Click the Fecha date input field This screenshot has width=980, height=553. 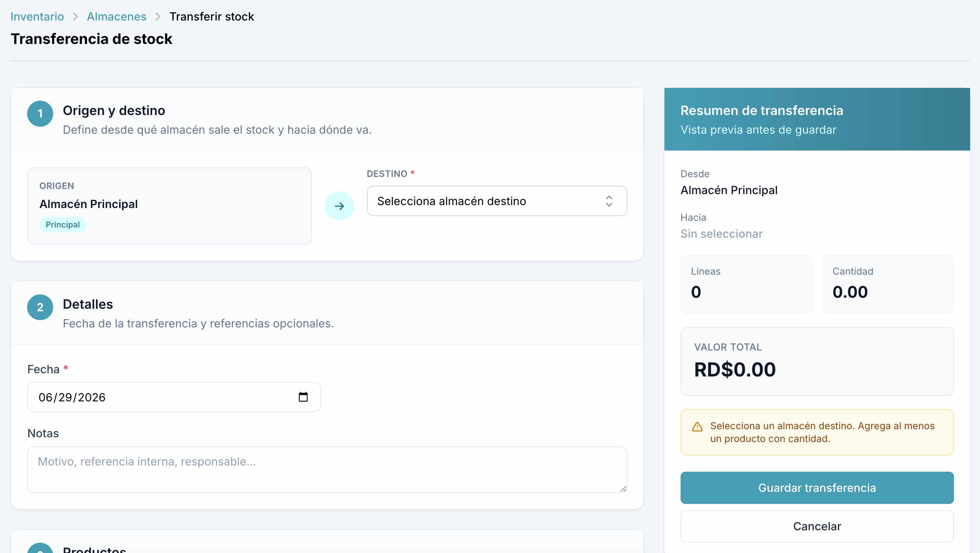[174, 397]
